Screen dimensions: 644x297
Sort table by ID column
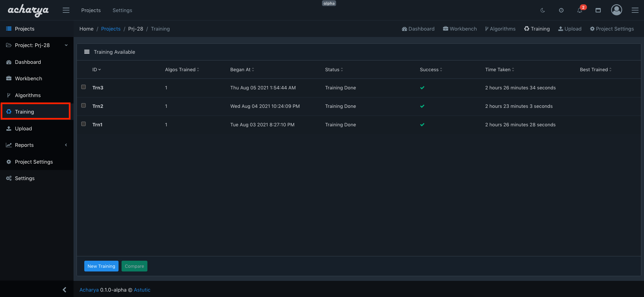point(96,70)
